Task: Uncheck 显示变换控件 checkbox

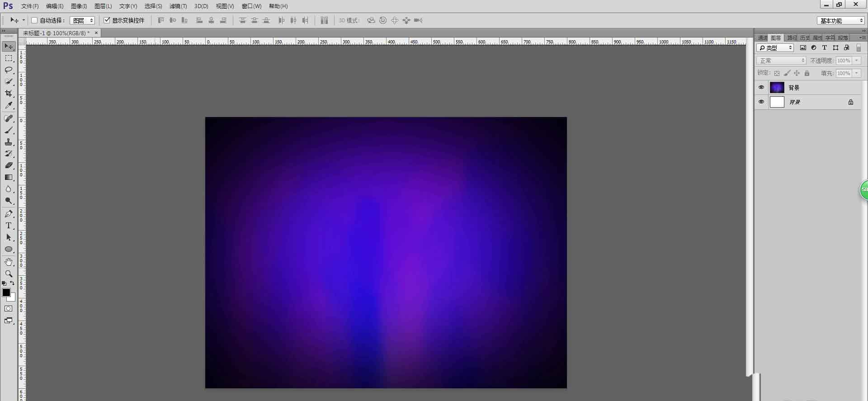Action: (x=107, y=20)
